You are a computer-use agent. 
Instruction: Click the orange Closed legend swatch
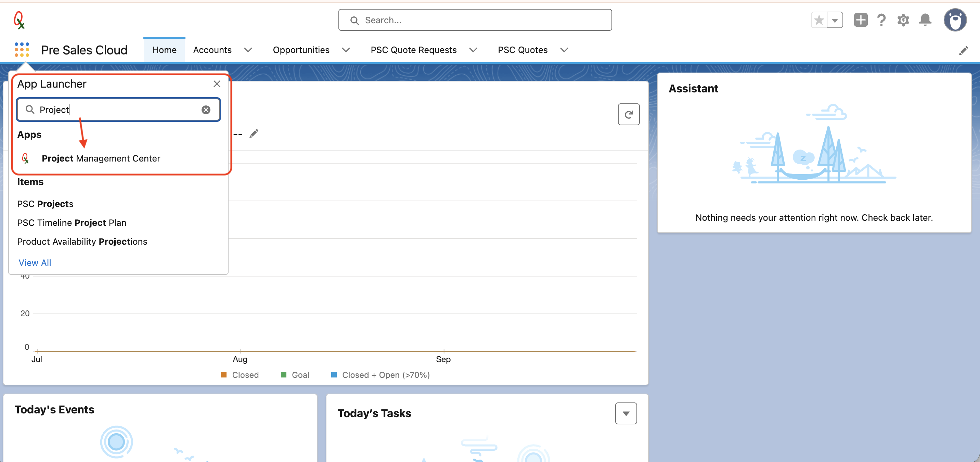click(224, 375)
